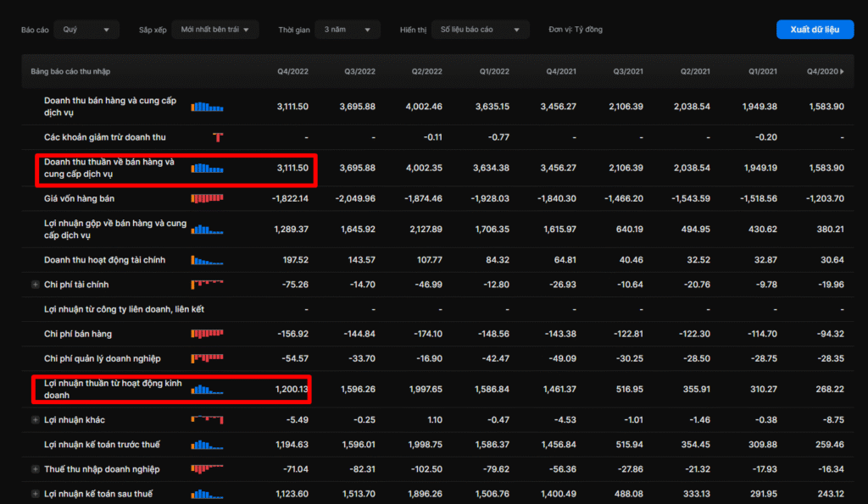Expand the Chi phí tài chính row
Image resolution: width=868 pixels, height=504 pixels.
[35, 285]
